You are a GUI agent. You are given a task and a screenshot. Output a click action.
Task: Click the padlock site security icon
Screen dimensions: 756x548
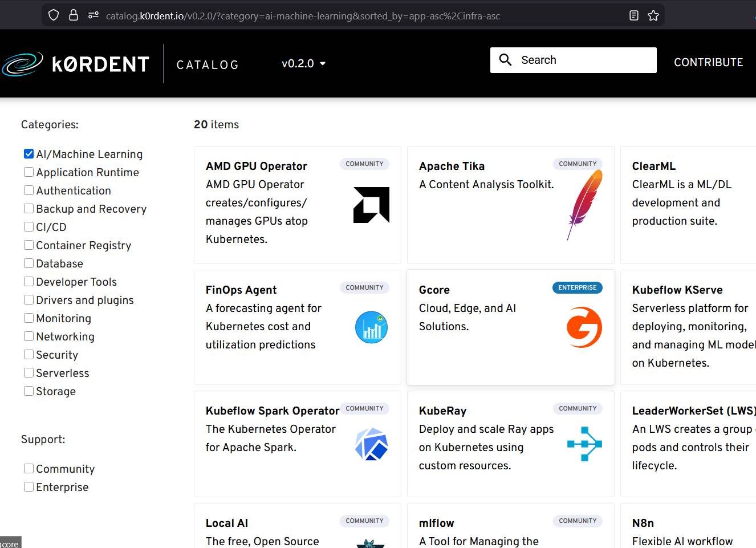[74, 15]
